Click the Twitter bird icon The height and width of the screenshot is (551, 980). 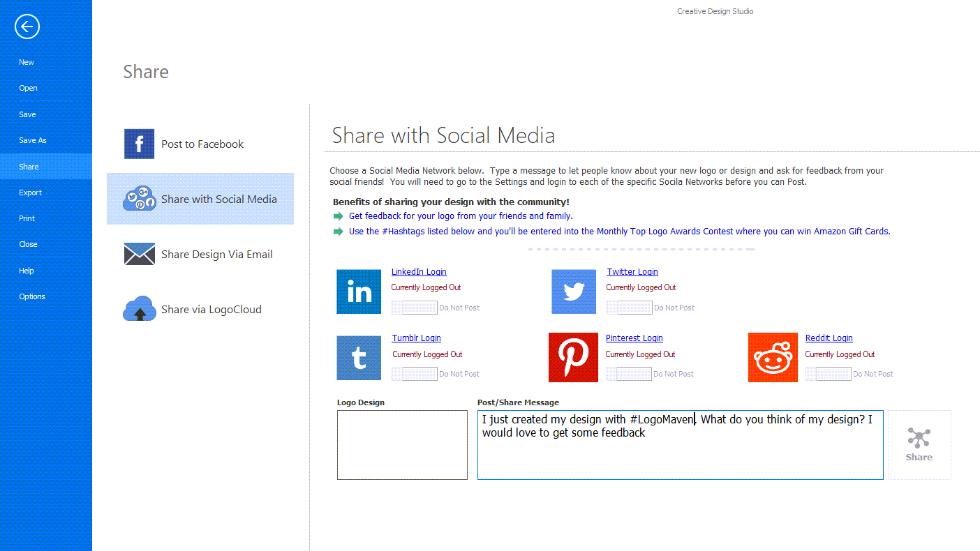(574, 292)
